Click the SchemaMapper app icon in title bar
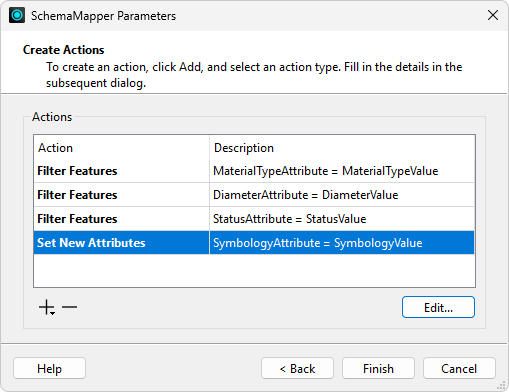The height and width of the screenshot is (392, 509). [17, 15]
